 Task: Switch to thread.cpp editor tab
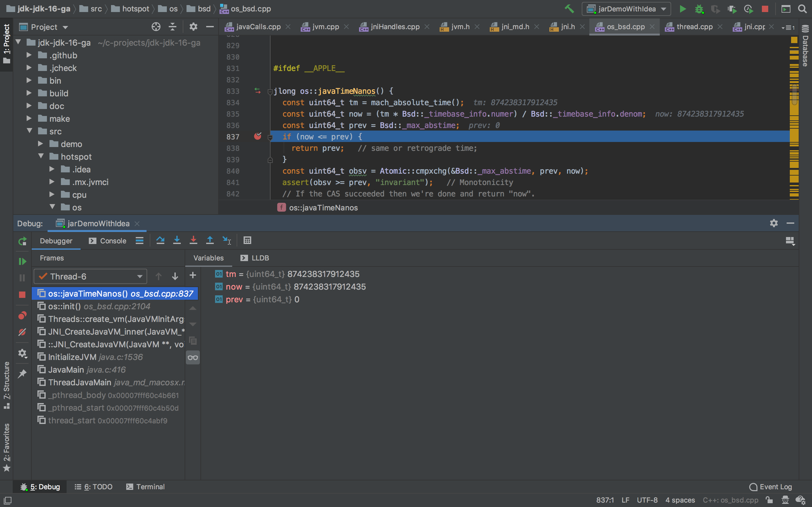pos(694,27)
